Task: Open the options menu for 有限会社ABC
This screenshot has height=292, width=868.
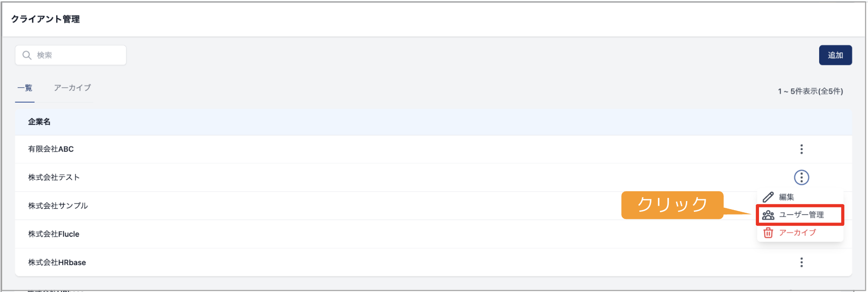Action: 801,149
